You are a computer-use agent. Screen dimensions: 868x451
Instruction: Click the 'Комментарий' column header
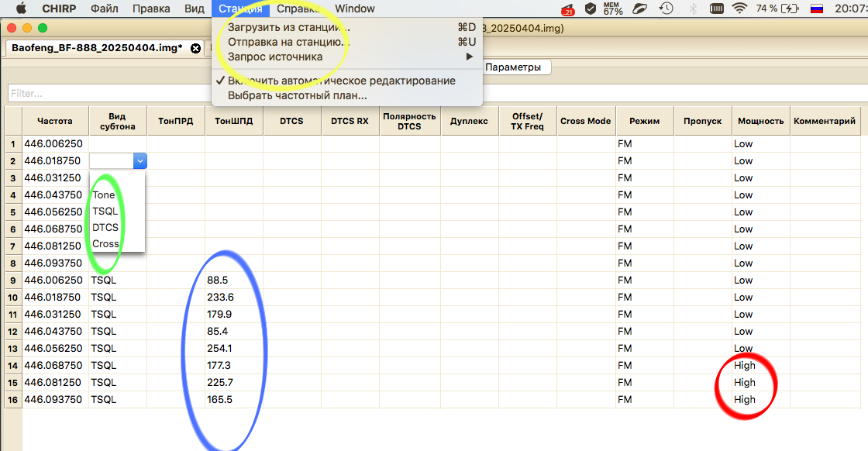[x=825, y=121]
